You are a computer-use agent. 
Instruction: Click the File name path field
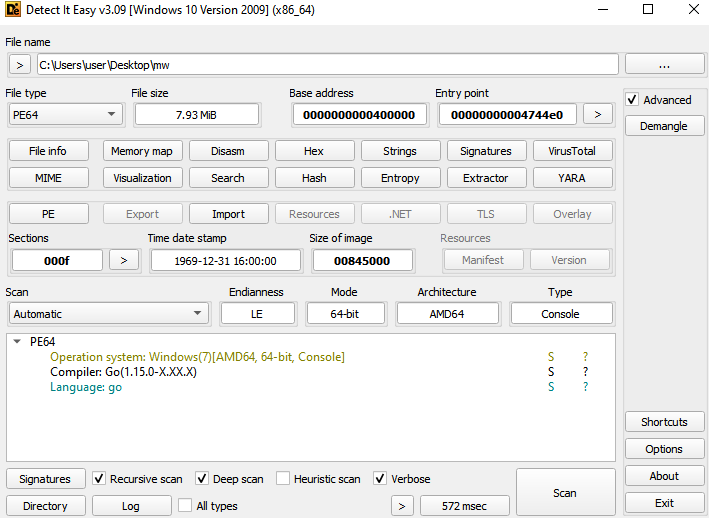327,64
